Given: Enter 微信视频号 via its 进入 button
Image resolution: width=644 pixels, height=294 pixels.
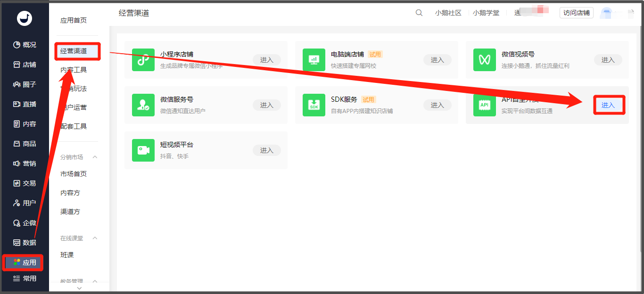Looking at the screenshot, I should 608,60.
